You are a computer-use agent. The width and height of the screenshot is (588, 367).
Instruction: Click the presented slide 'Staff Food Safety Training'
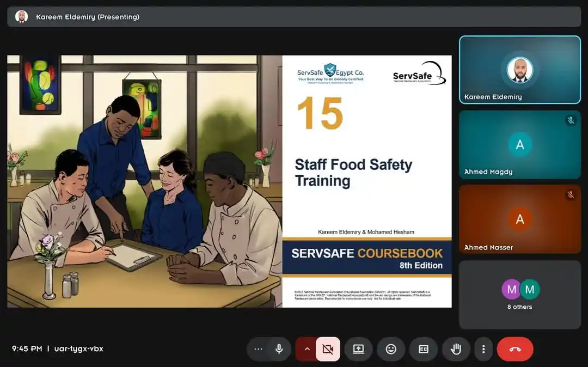click(x=229, y=181)
